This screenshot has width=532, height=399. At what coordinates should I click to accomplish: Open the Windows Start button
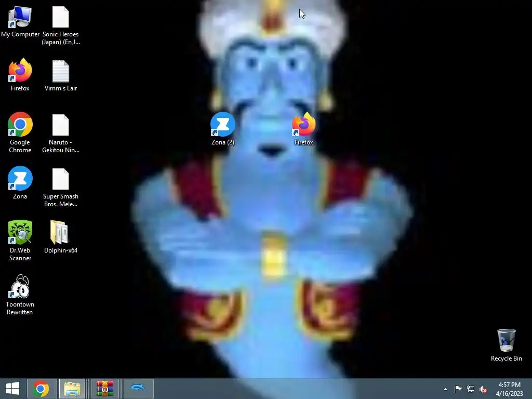(12, 389)
